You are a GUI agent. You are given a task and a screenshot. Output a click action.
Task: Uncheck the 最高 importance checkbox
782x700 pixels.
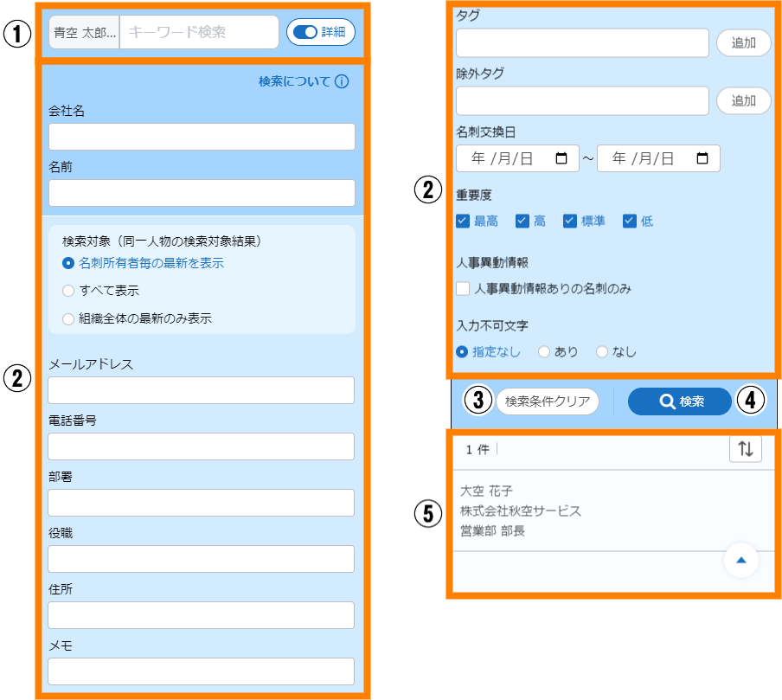pos(463,221)
